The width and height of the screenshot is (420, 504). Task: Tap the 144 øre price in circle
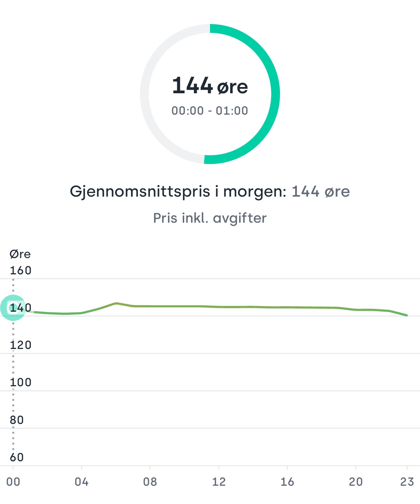pyautogui.click(x=210, y=86)
